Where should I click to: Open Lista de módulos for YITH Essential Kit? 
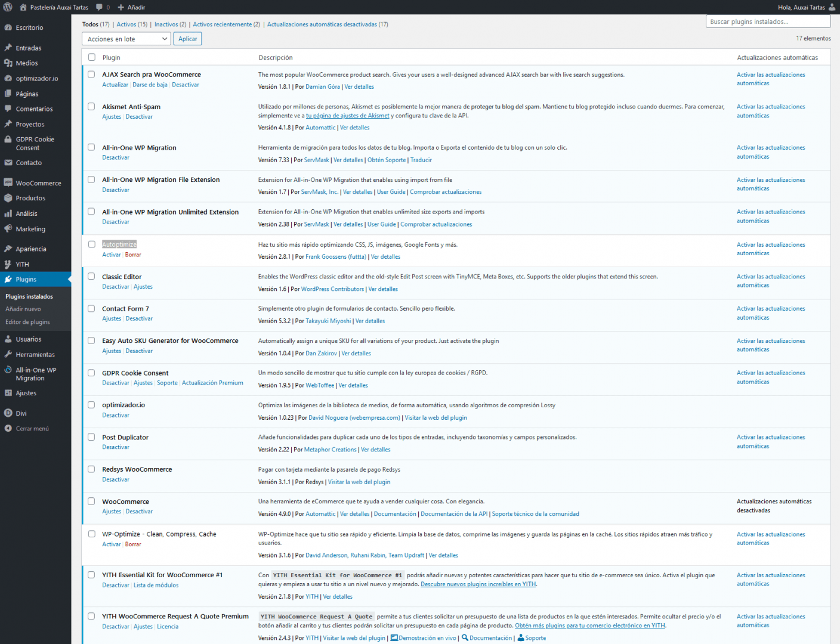click(x=156, y=586)
